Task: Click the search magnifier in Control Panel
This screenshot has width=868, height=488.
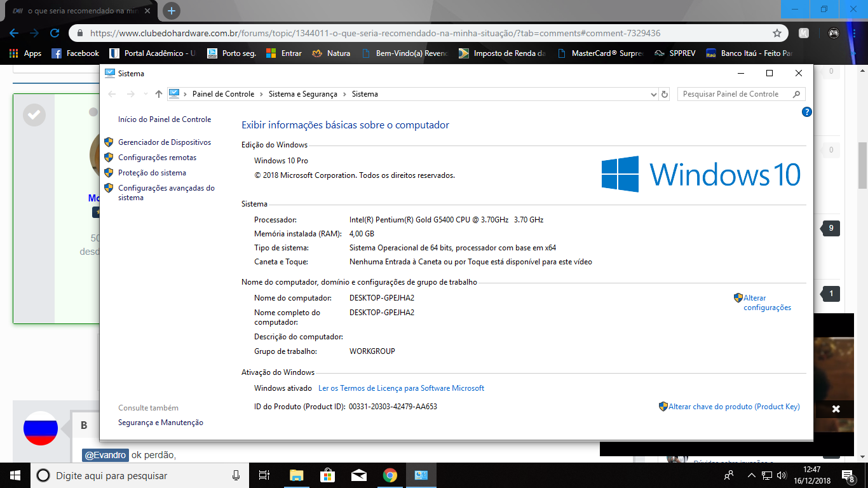Action: click(797, 94)
